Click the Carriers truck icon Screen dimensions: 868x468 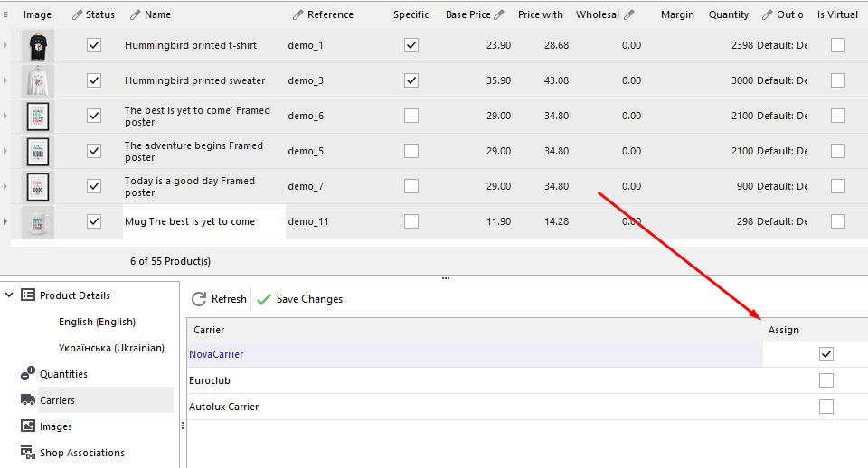(x=28, y=400)
